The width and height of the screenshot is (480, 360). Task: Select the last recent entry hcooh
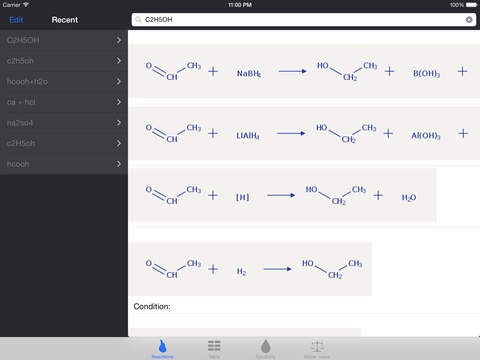click(x=64, y=164)
